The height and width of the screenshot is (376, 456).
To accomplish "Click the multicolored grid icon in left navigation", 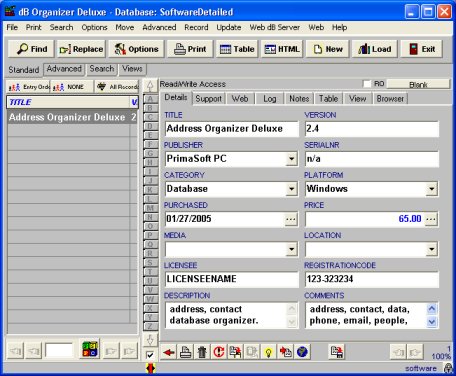I will click(90, 349).
